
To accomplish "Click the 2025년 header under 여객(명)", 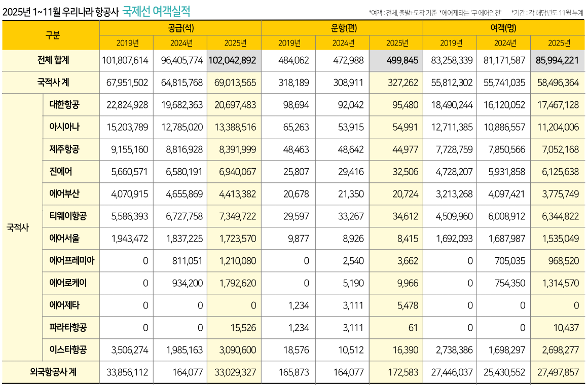I will [x=558, y=43].
